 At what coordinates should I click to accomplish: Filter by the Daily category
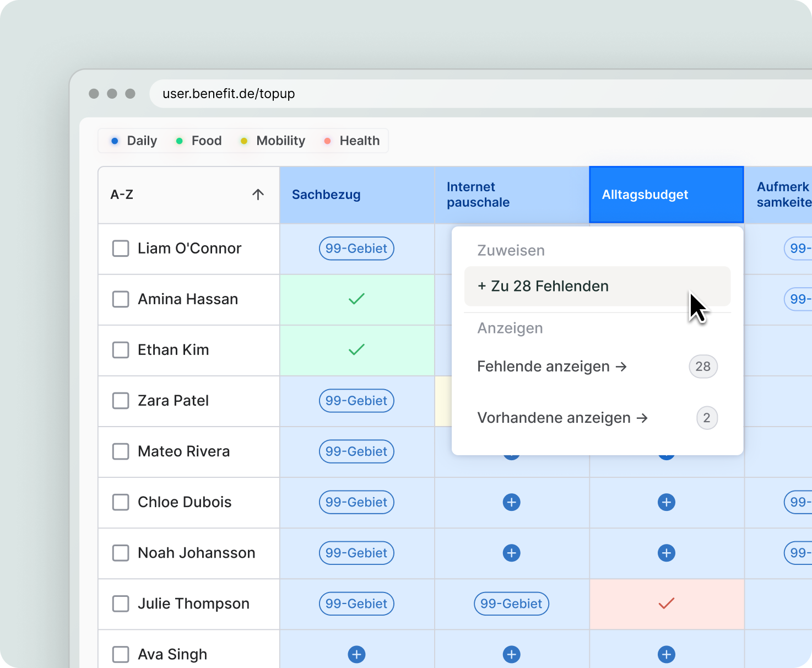click(x=134, y=141)
